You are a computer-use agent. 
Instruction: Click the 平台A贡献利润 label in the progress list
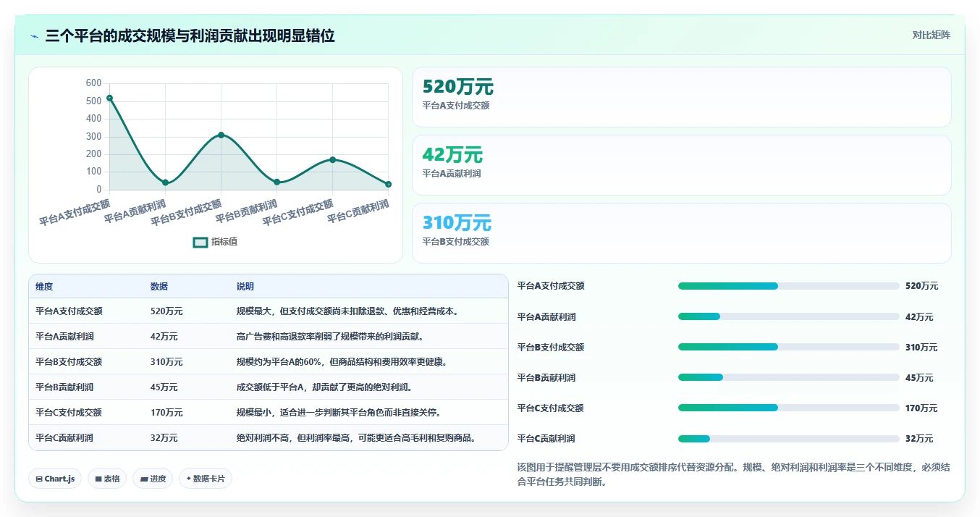[x=546, y=316]
